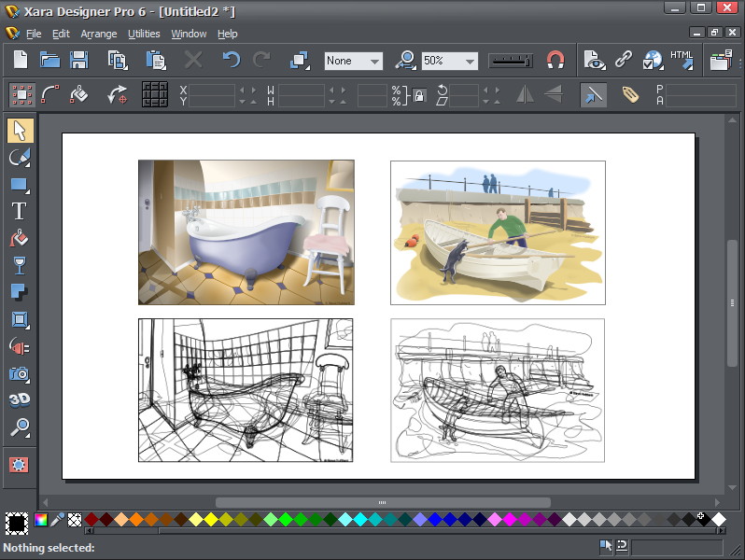The width and height of the screenshot is (745, 560).
Task: Toggle the show bounds handles button
Action: tap(21, 94)
